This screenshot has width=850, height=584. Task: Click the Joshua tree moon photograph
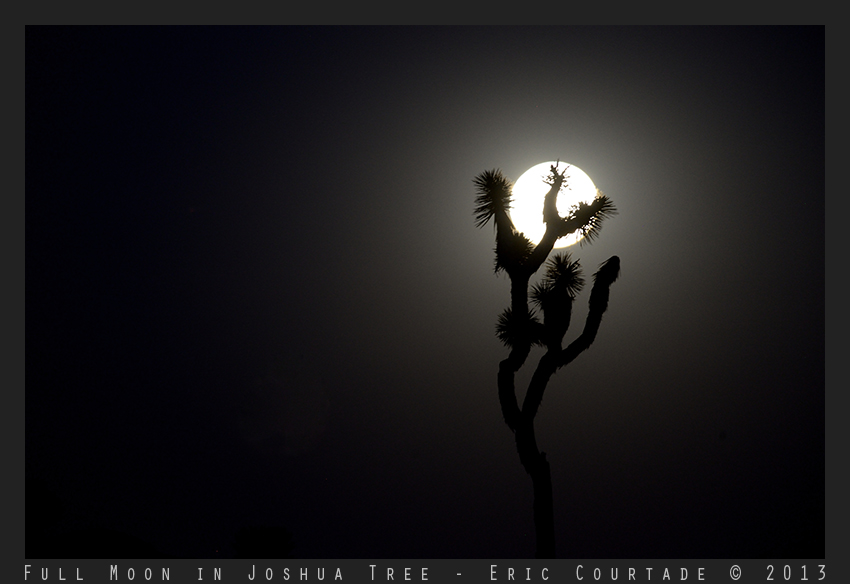[425, 292]
